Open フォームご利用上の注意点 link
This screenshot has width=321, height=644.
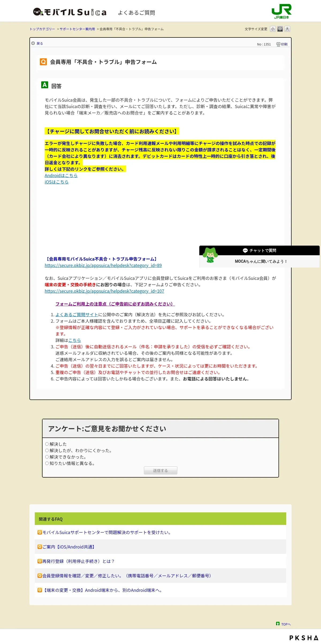(115, 304)
